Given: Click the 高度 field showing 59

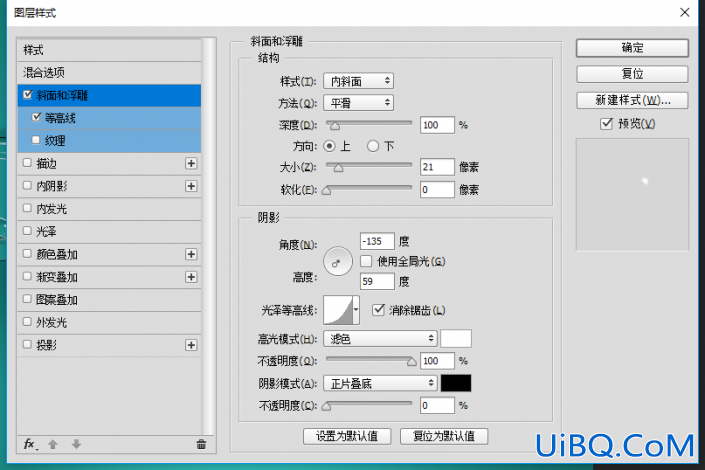Looking at the screenshot, I should (377, 282).
